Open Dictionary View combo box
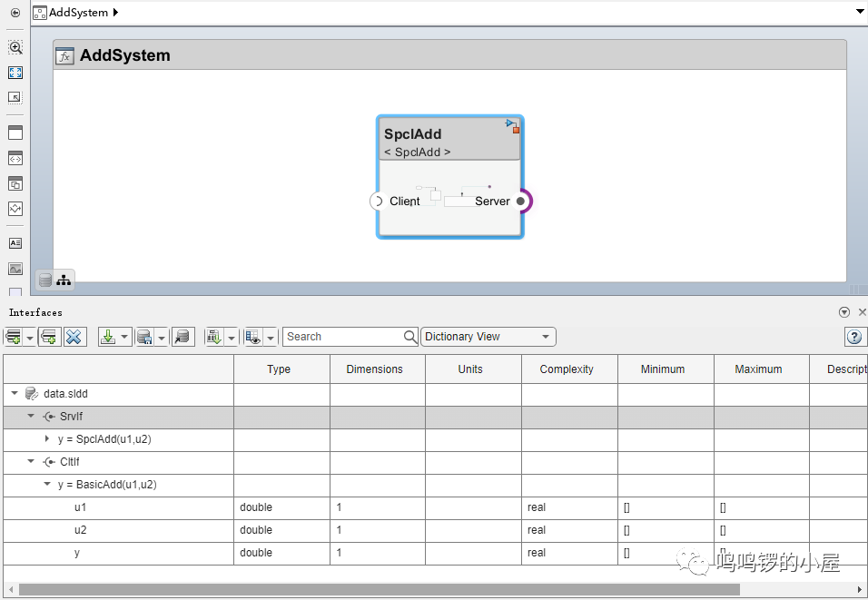Screen dimensions: 868x600 click(488, 337)
